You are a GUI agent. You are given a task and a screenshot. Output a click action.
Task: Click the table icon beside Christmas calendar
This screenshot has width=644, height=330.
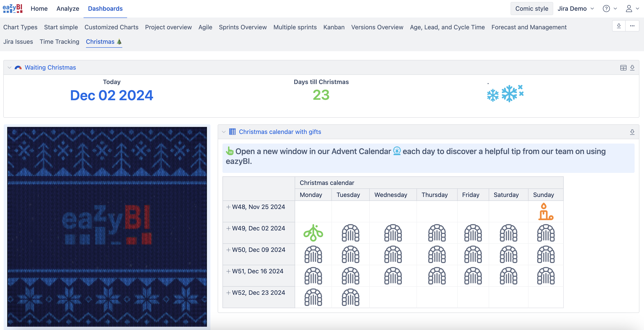(232, 132)
